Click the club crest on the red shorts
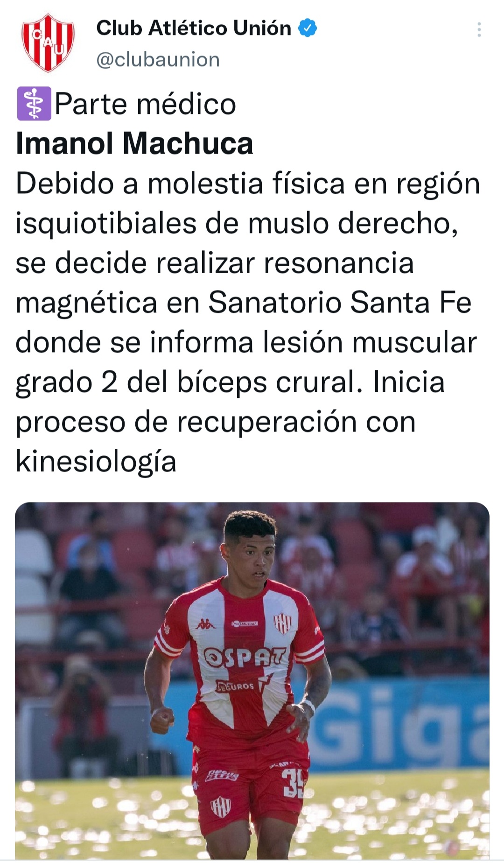504x863 pixels. (220, 806)
